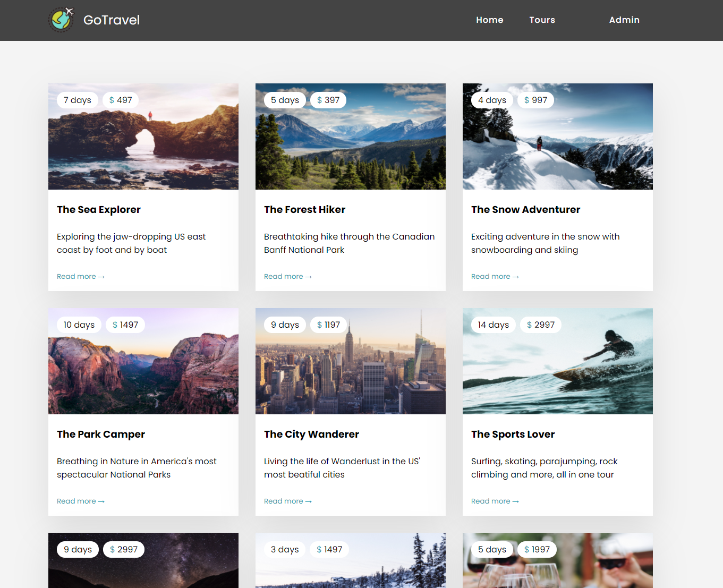Read more about The Forest Hiker
This screenshot has height=588, width=723.
point(288,277)
